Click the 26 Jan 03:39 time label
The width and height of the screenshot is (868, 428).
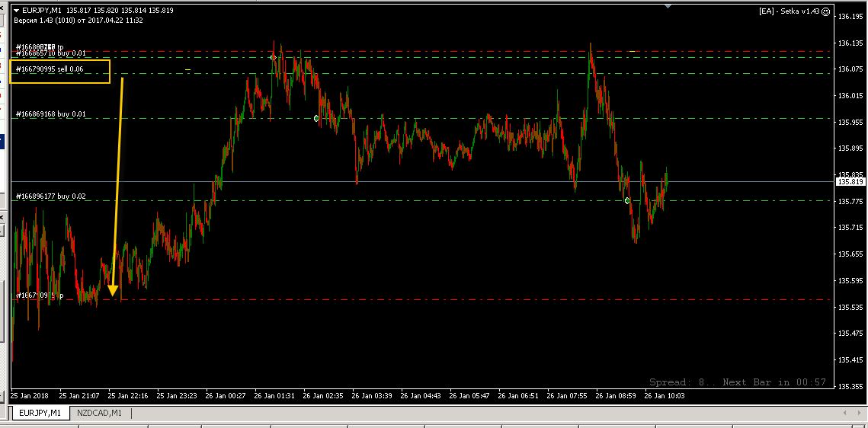click(x=372, y=396)
